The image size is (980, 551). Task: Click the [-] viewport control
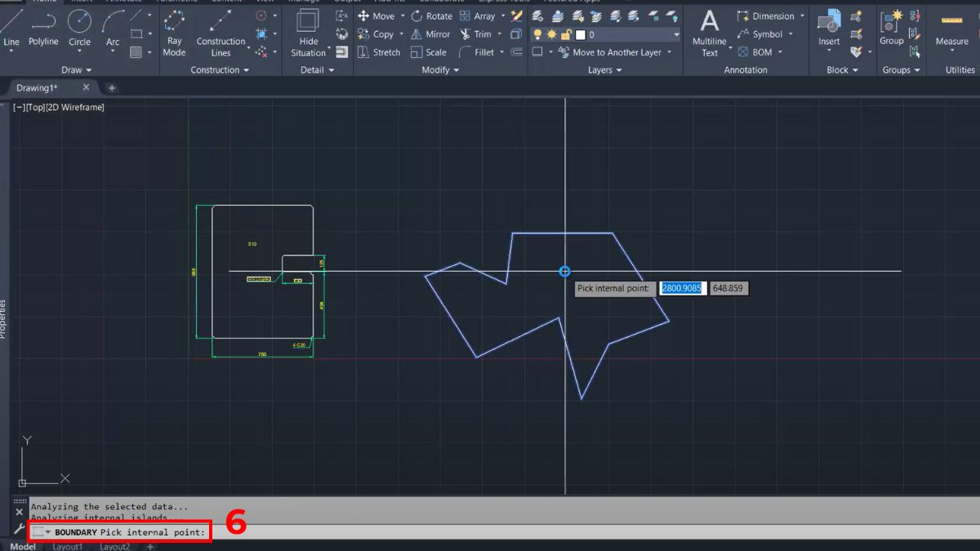pos(20,107)
